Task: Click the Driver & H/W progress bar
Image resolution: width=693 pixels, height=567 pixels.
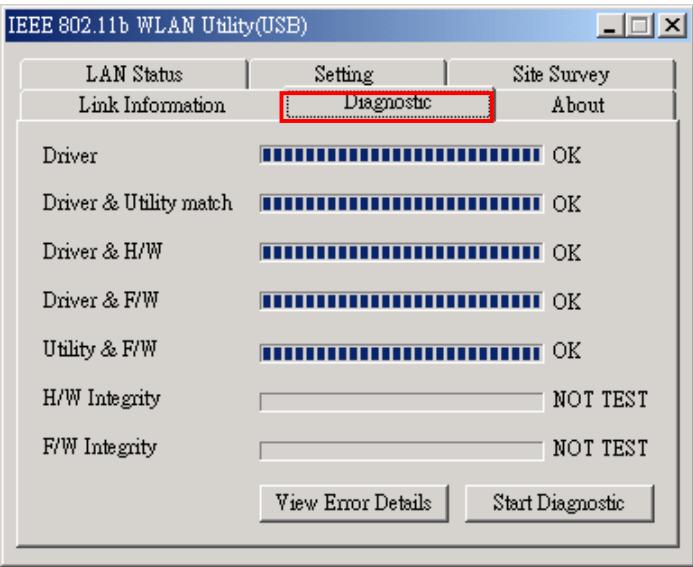Action: tap(401, 252)
